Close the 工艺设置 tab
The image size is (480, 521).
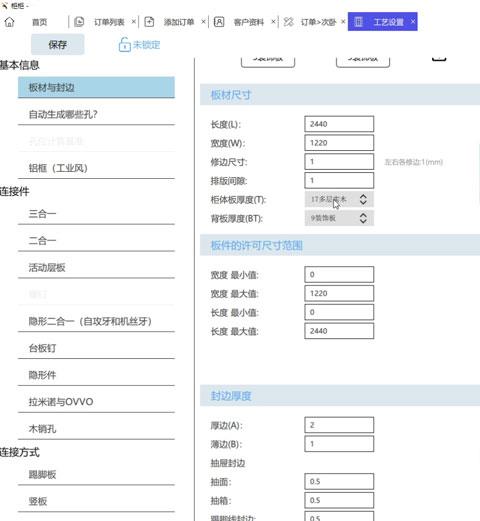point(413,22)
